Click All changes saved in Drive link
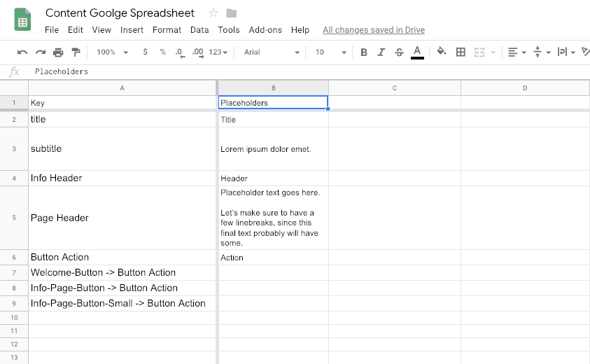The height and width of the screenshot is (364, 590). 374,29
